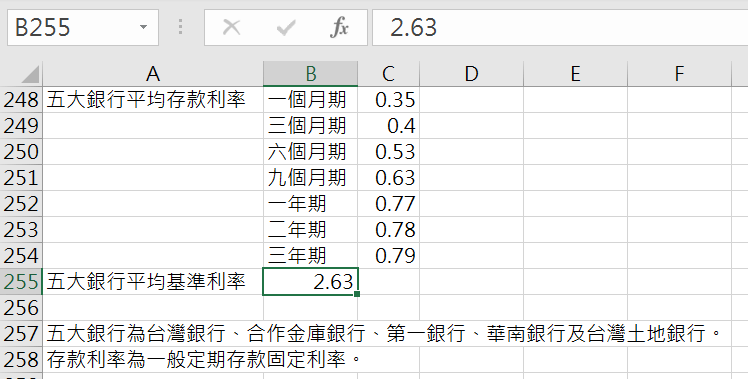
Task: Select row 249 header
Action: (x=21, y=126)
